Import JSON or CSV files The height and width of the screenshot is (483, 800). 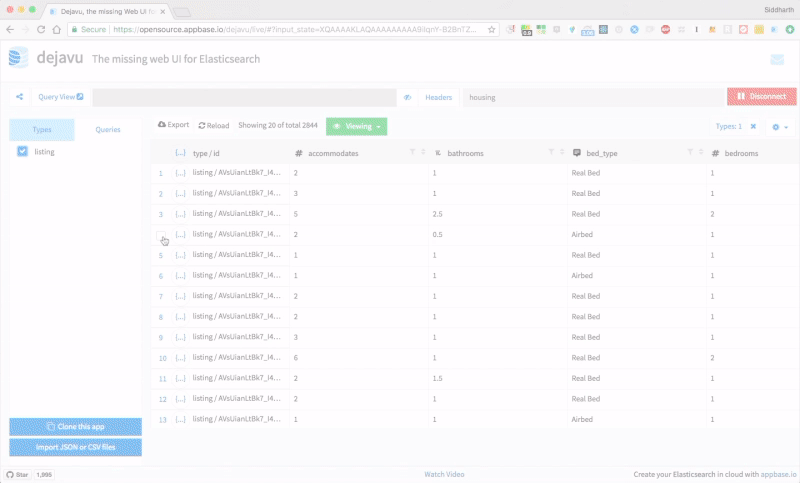(76, 447)
